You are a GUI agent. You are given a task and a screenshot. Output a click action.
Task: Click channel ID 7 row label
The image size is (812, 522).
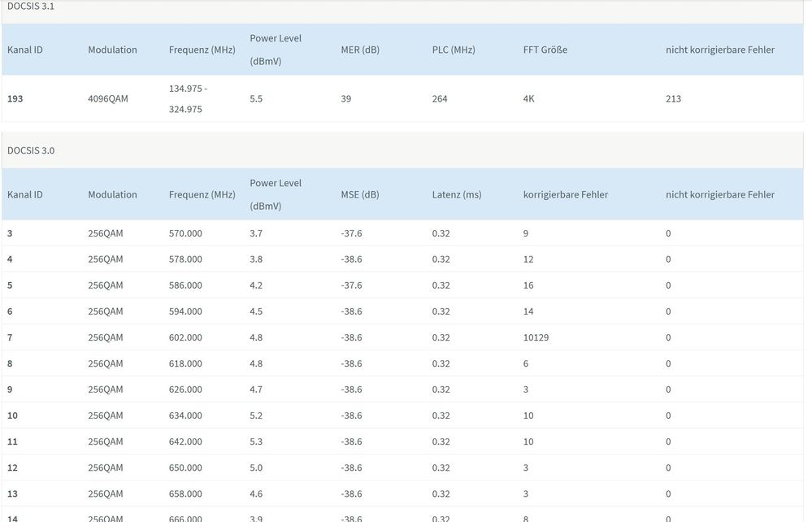coord(10,337)
